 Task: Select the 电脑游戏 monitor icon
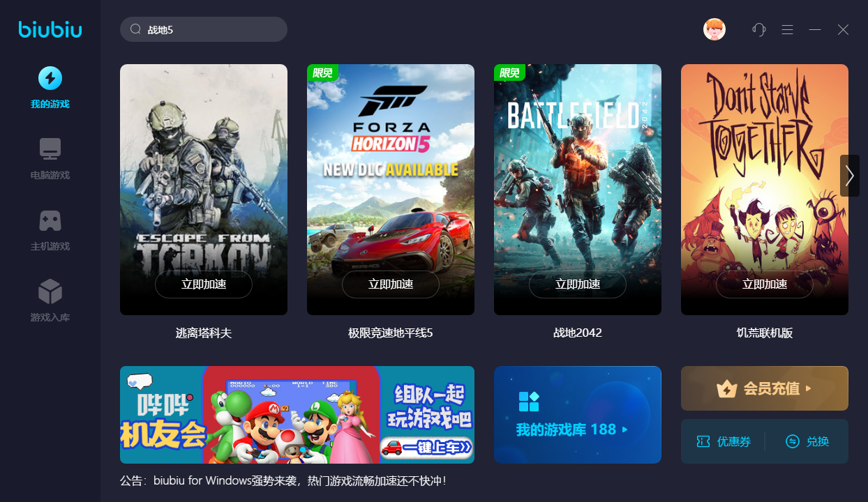[x=50, y=149]
